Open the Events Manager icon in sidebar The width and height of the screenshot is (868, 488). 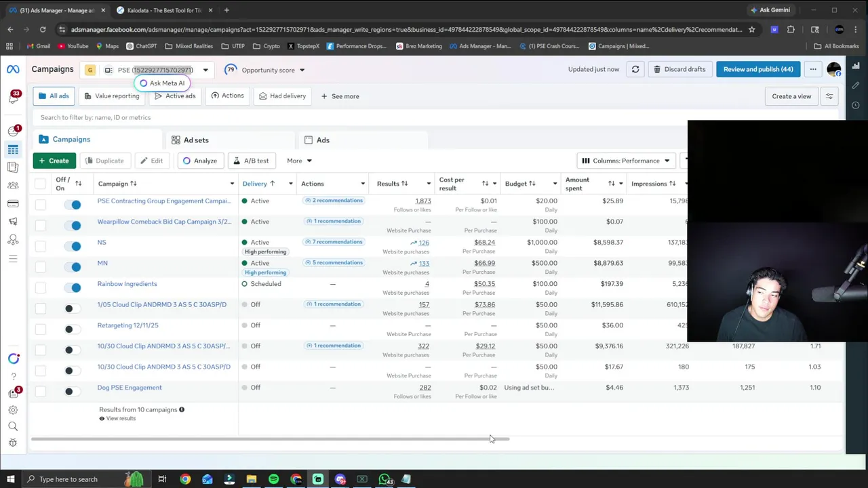tap(13, 240)
